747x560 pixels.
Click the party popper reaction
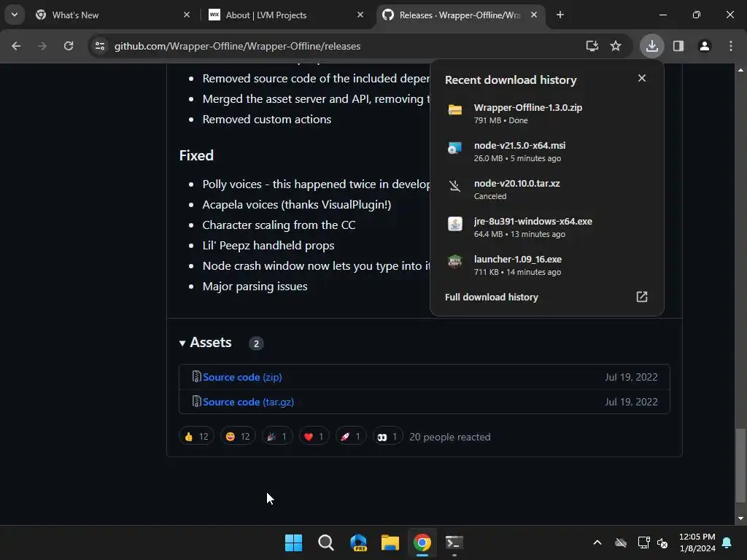click(x=277, y=437)
